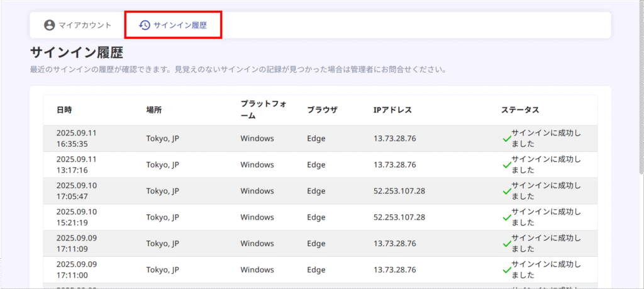Click the 日時 column header

(x=64, y=110)
